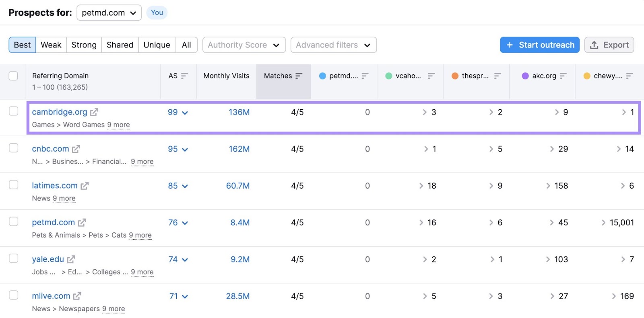Select the Unique tab
This screenshot has height=318, width=644.
tap(157, 45)
